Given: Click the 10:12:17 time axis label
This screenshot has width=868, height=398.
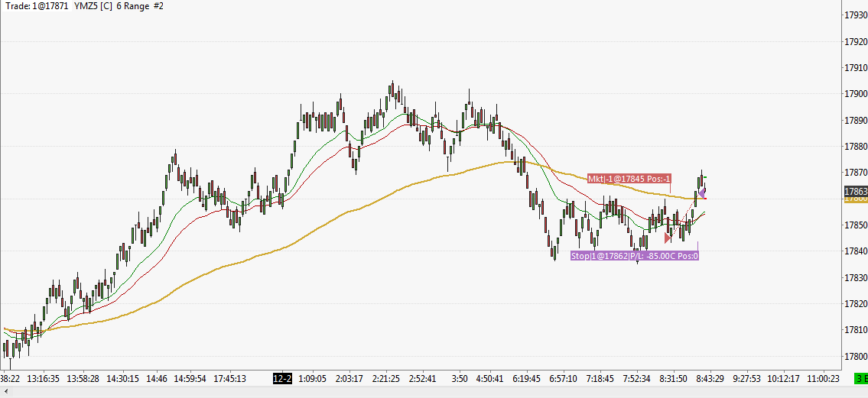Looking at the screenshot, I should pos(785,379).
